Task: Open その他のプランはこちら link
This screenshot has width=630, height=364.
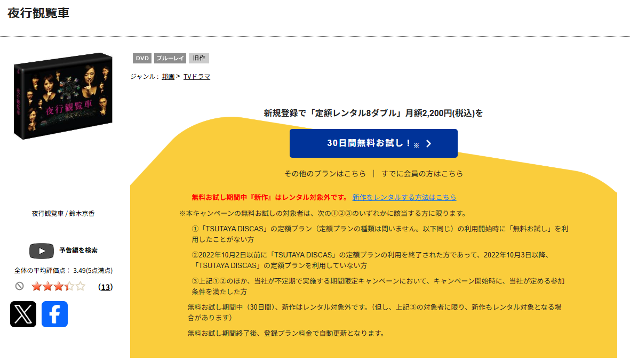Action: (325, 174)
